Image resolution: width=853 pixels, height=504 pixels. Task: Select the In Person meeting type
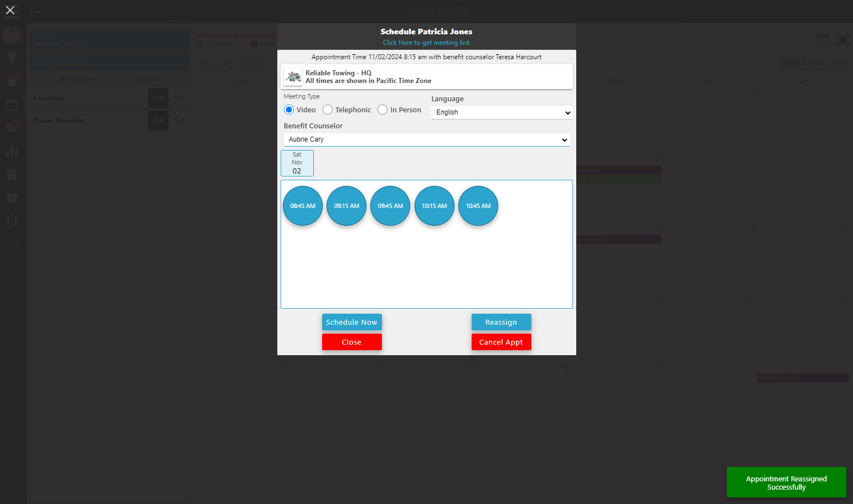pos(382,110)
